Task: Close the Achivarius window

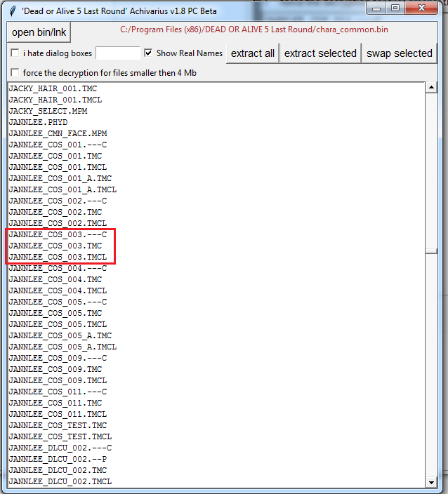Action: [421, 8]
